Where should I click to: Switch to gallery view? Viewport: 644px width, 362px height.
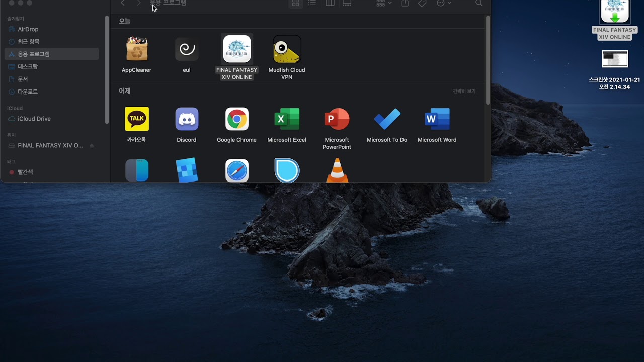(347, 3)
